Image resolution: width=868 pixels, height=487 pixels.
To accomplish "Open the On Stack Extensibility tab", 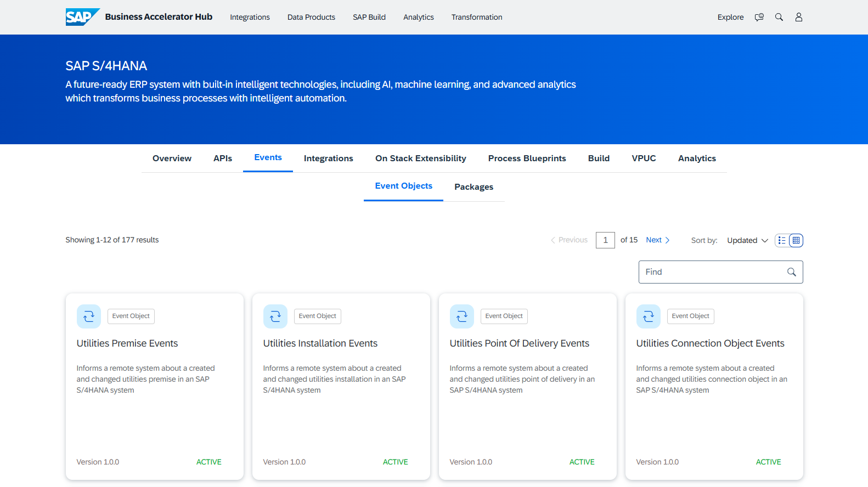I will 421,158.
